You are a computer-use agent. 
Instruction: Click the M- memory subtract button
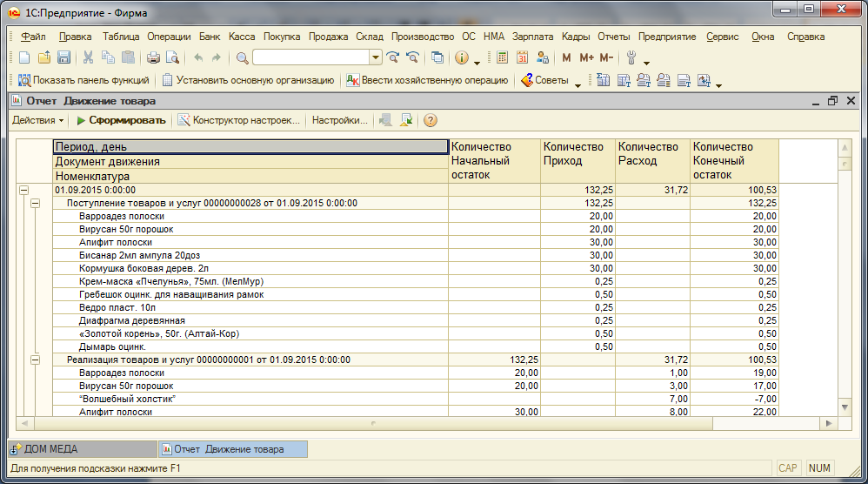click(606, 57)
